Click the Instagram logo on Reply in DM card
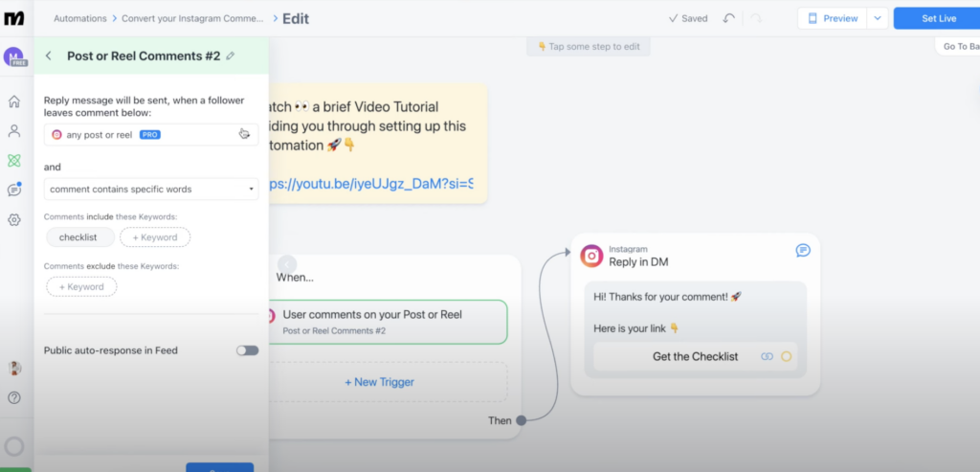 coord(591,256)
